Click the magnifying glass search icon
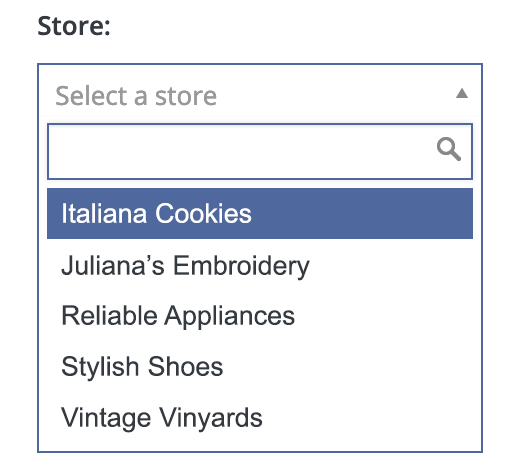The height and width of the screenshot is (475, 521). 449,149
